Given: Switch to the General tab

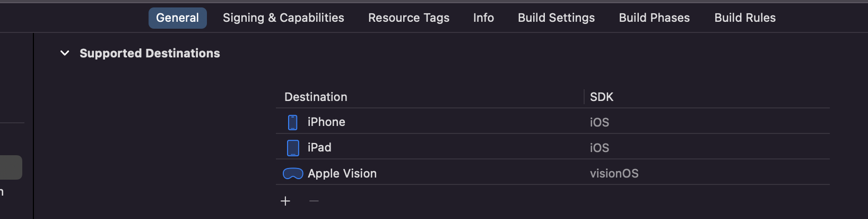Looking at the screenshot, I should (x=177, y=18).
